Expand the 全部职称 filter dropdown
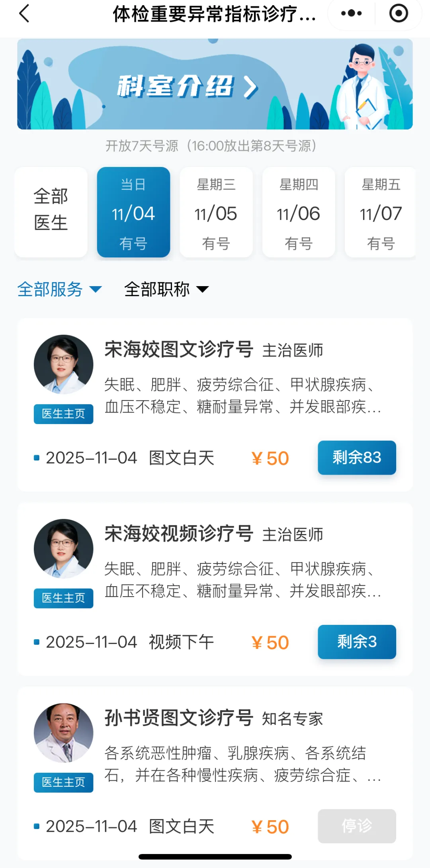 (166, 289)
